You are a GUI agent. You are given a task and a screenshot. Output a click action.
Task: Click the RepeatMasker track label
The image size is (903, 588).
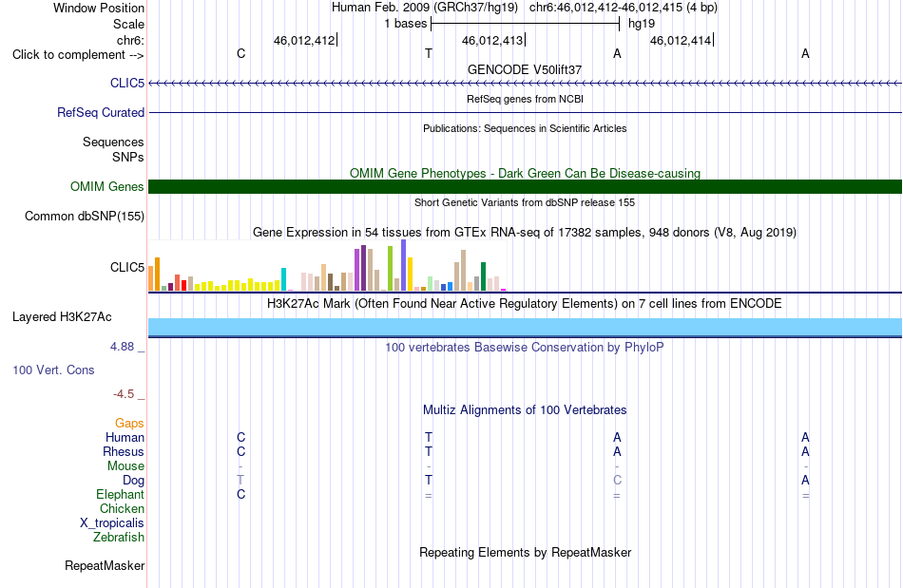click(105, 565)
